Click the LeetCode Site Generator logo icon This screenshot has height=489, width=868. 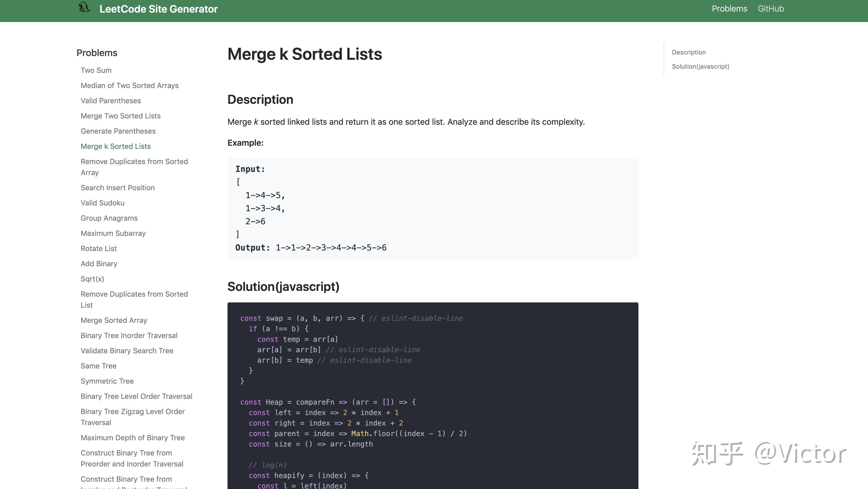coord(85,9)
